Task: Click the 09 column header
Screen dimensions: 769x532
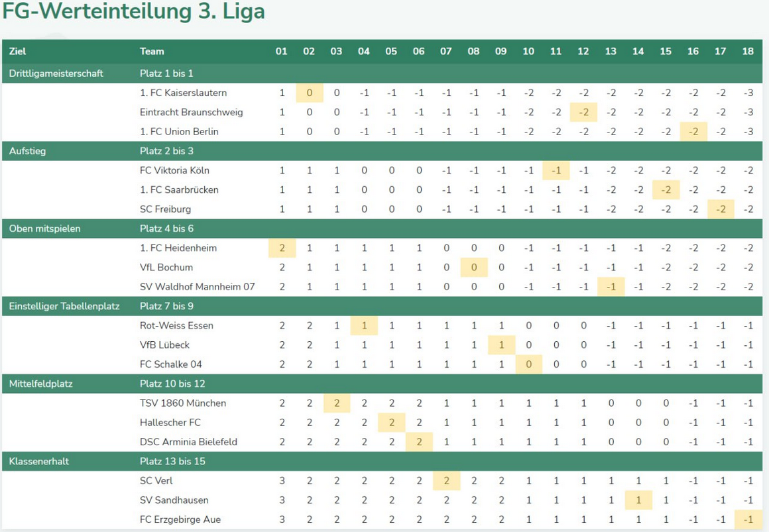Action: pyautogui.click(x=501, y=51)
